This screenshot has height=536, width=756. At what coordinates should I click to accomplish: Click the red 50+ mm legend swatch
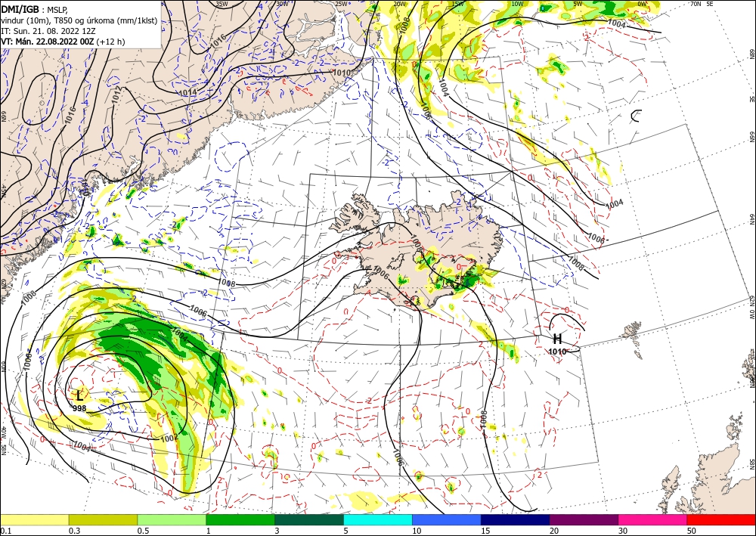(721, 519)
